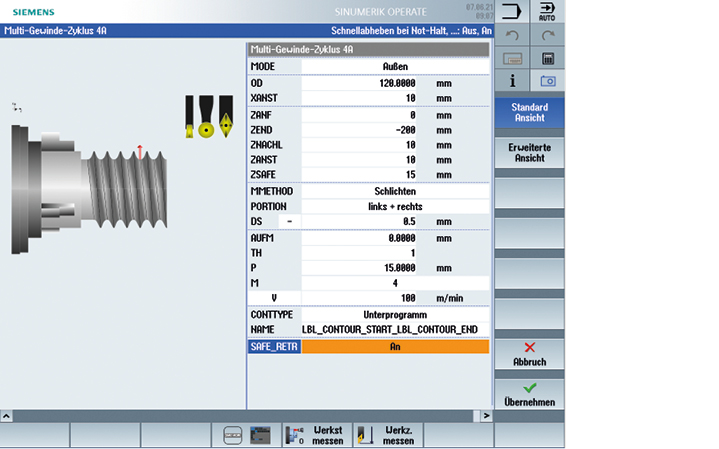Click the program window icon in bottom bar
The height and width of the screenshot is (449, 719).
click(x=260, y=435)
